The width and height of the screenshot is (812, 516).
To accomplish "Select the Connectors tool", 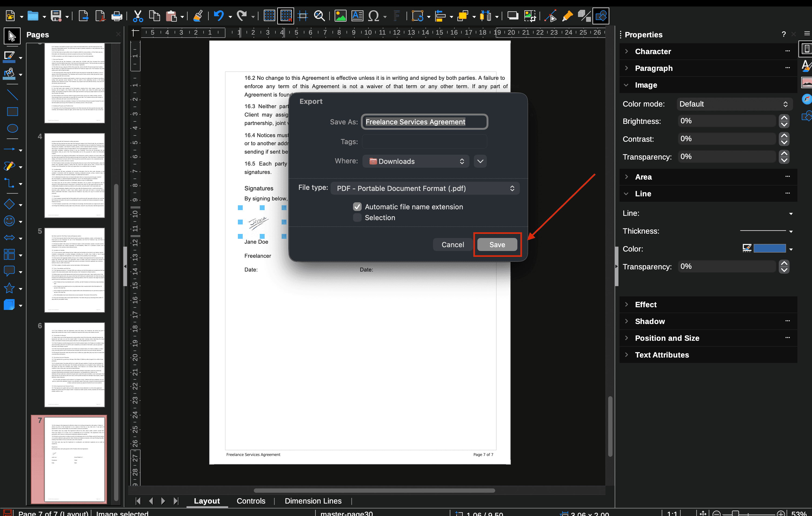I will tap(9, 183).
